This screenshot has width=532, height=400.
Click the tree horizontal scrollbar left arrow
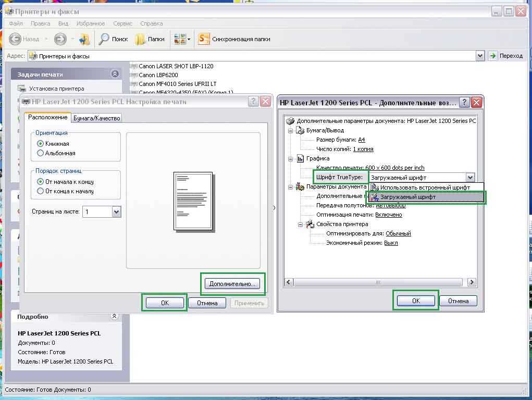[x=289, y=282]
